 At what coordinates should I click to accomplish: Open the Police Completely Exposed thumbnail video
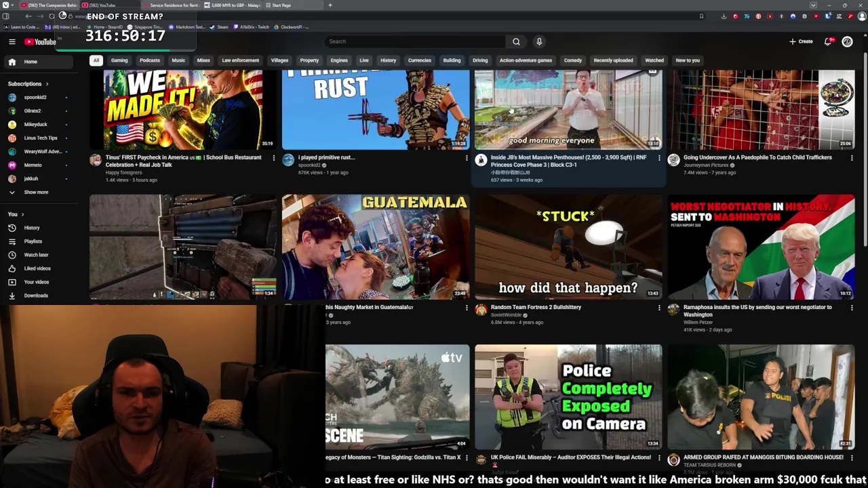pos(568,397)
